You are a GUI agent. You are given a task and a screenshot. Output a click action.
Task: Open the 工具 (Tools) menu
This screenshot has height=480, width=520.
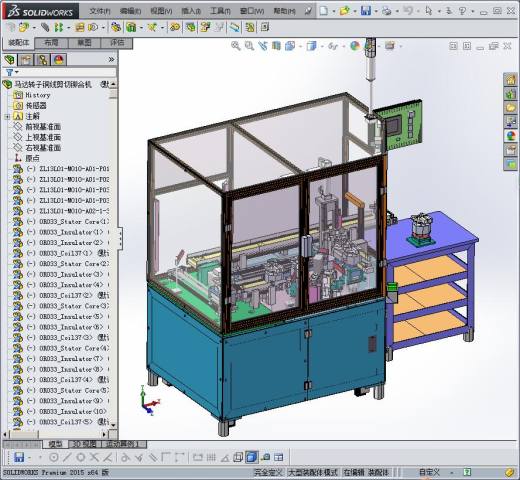tap(220, 11)
